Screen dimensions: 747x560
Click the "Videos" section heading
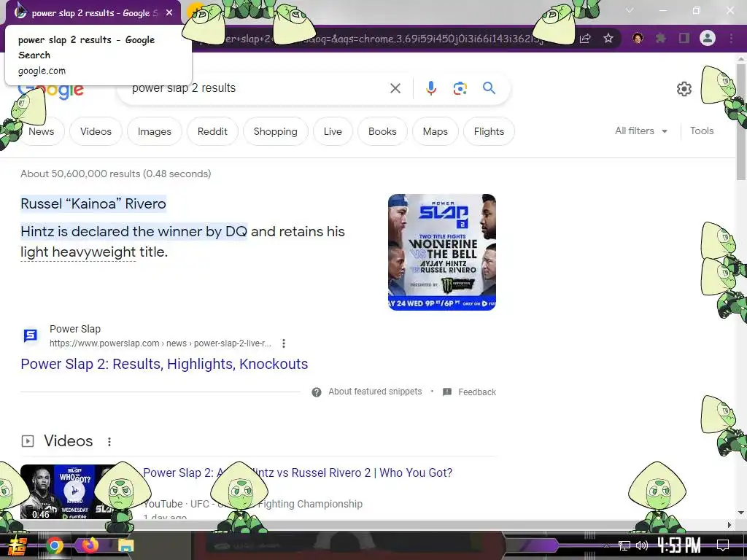point(68,441)
